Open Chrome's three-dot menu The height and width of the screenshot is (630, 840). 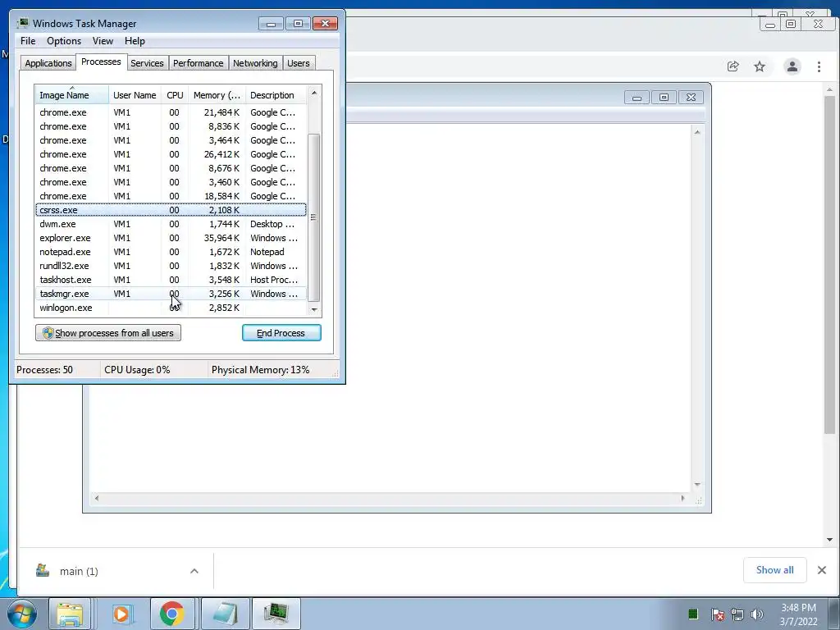(x=819, y=66)
